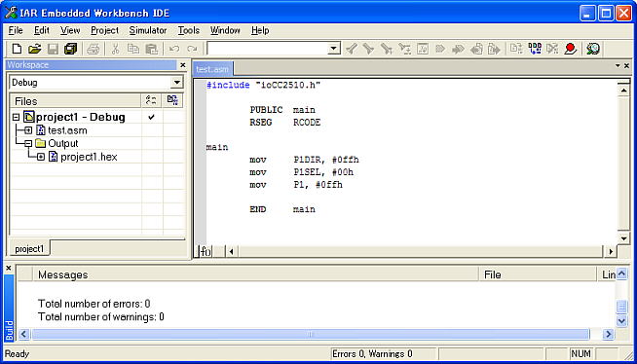
Task: Select test.asm in the workspace tree
Action: pos(67,130)
